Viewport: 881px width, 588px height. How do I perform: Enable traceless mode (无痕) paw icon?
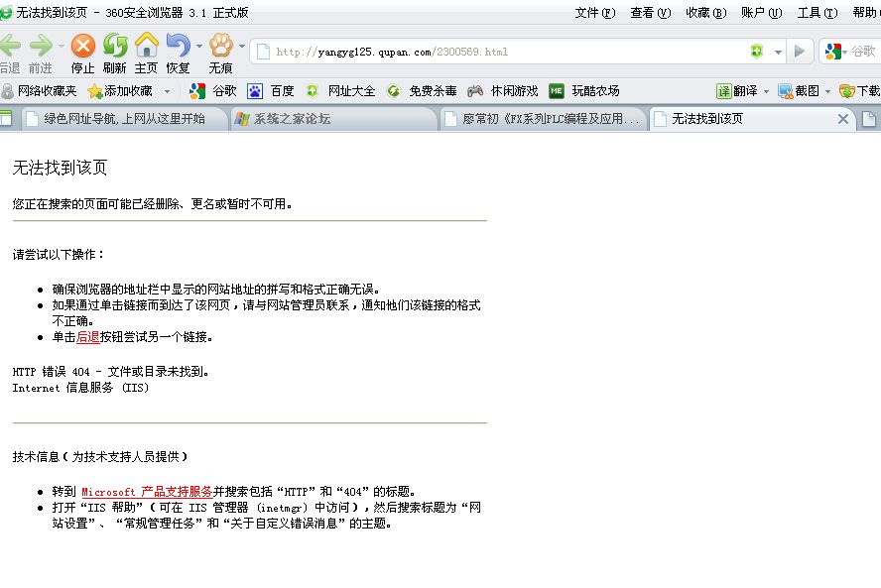220,47
